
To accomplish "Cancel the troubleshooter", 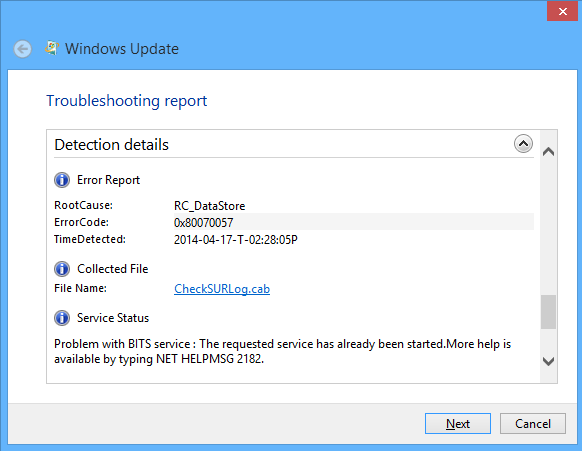I will 533,424.
